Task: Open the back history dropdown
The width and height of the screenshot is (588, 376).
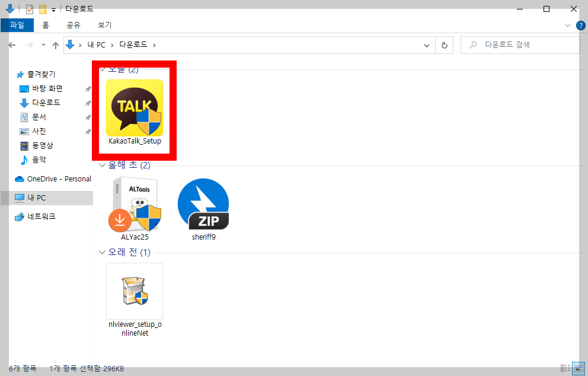Action: (43, 44)
